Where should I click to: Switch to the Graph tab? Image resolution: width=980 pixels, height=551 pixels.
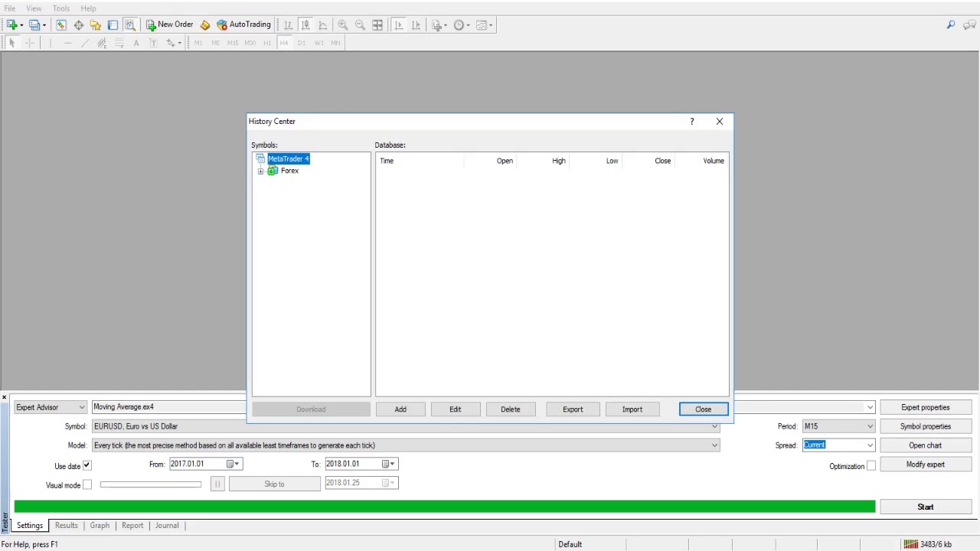coord(100,526)
